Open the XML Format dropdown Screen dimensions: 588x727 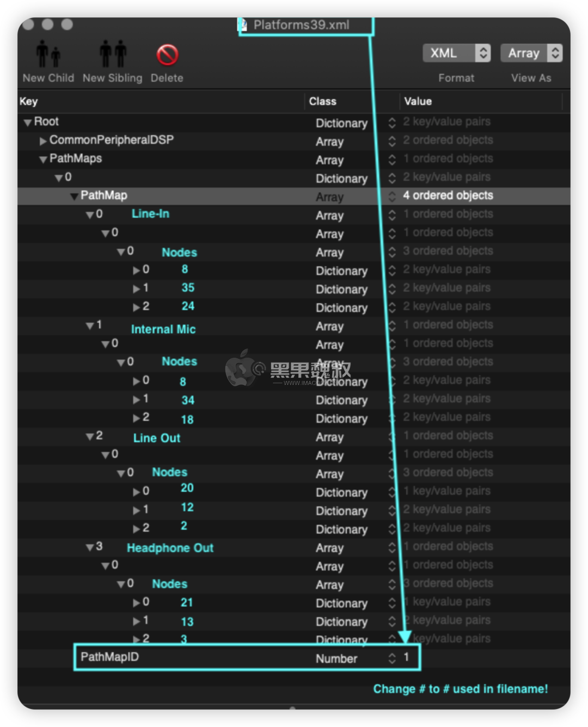[456, 53]
